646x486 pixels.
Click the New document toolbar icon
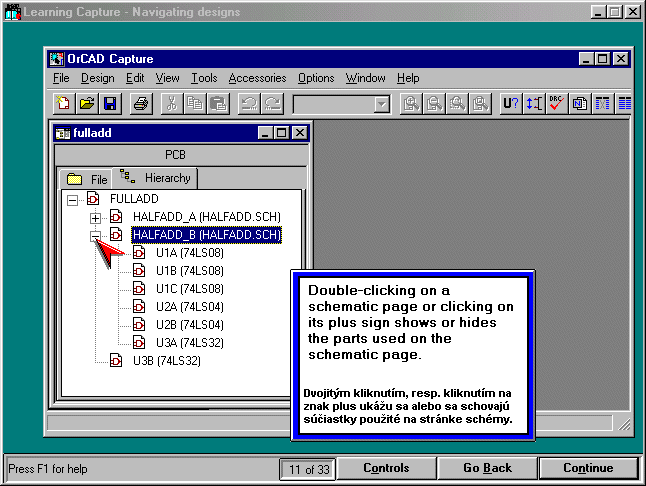pos(63,103)
